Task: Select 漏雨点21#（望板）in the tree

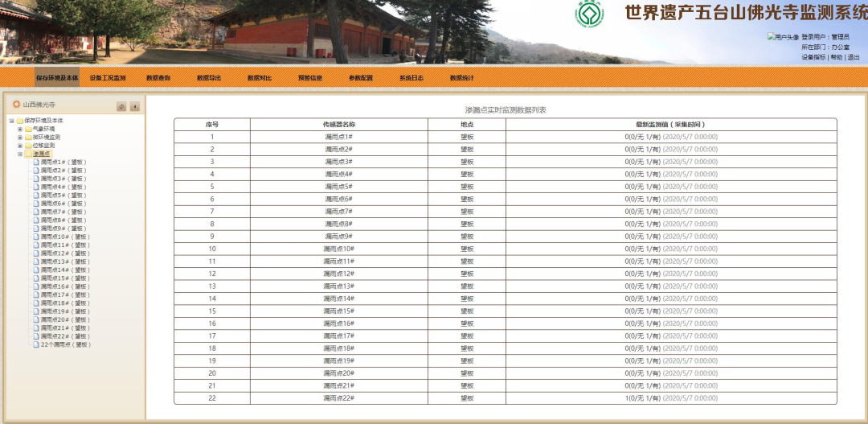Action: tap(65, 328)
